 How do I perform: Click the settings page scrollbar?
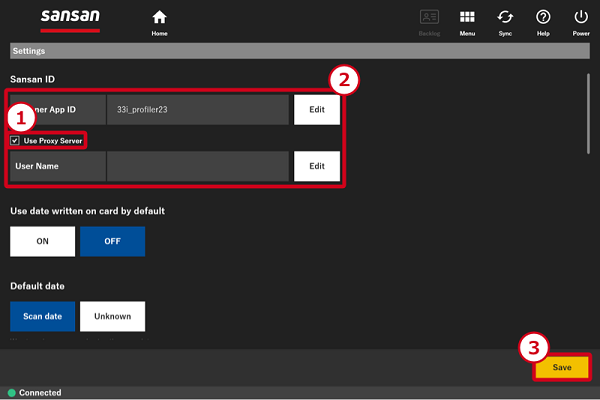point(589,114)
